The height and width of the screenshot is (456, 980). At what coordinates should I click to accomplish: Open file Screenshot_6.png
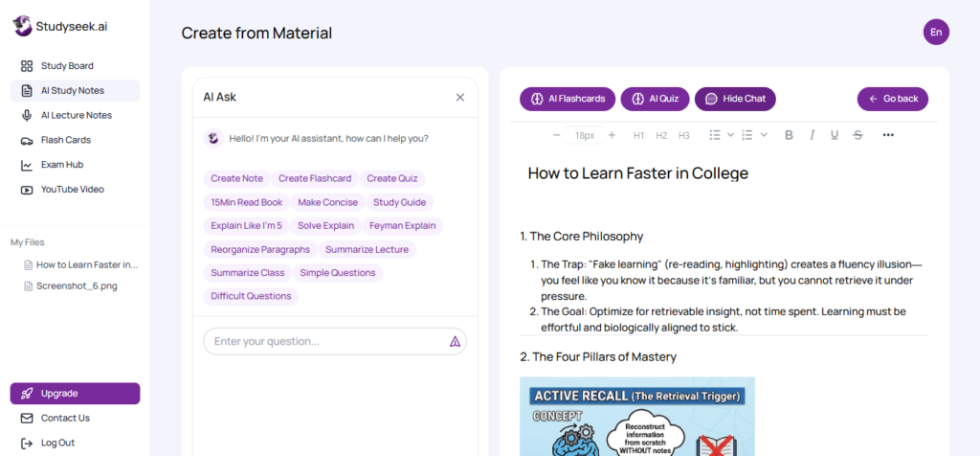71,285
